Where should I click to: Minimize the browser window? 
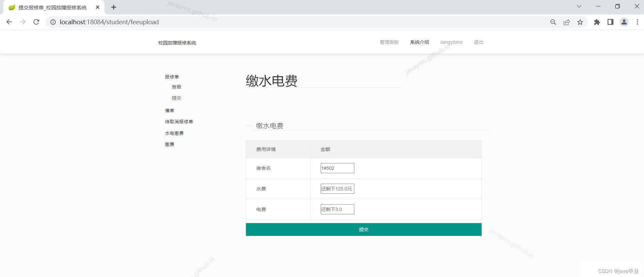(598, 6)
